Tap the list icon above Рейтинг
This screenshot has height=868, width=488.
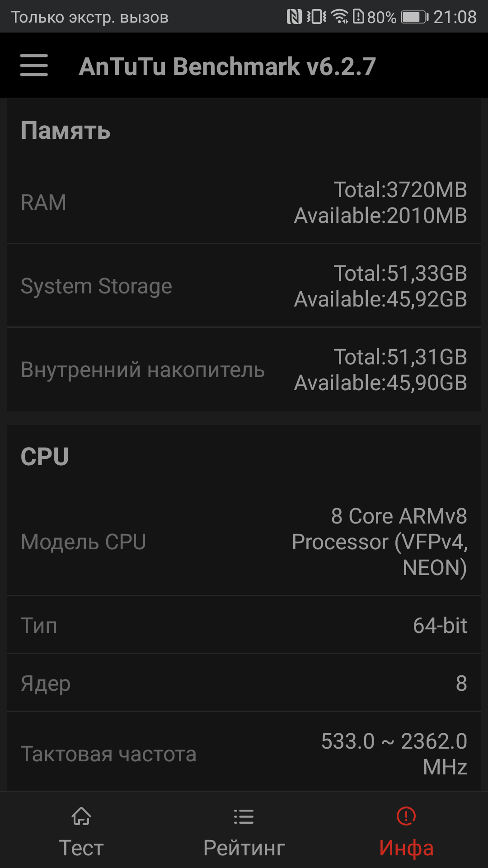click(x=244, y=816)
